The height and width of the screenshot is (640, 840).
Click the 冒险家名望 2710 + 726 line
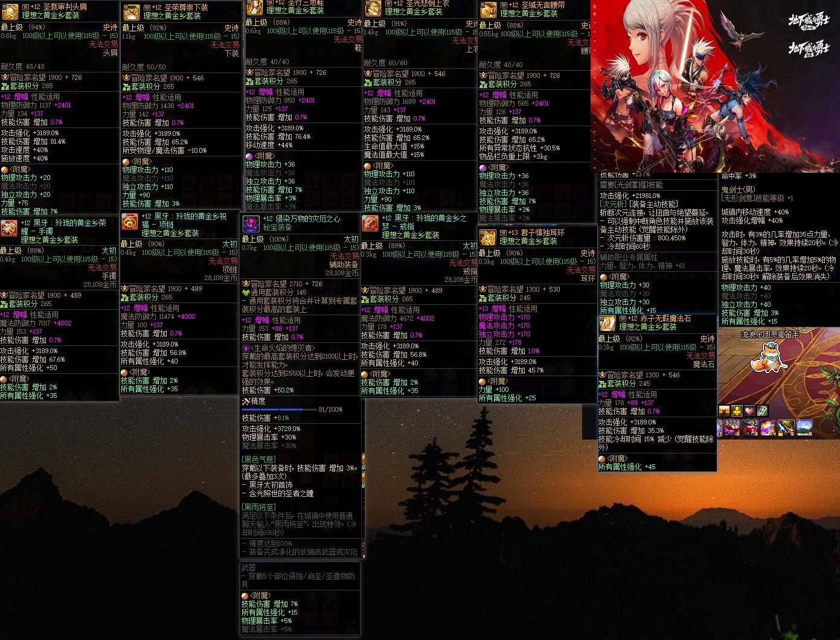coord(282,284)
